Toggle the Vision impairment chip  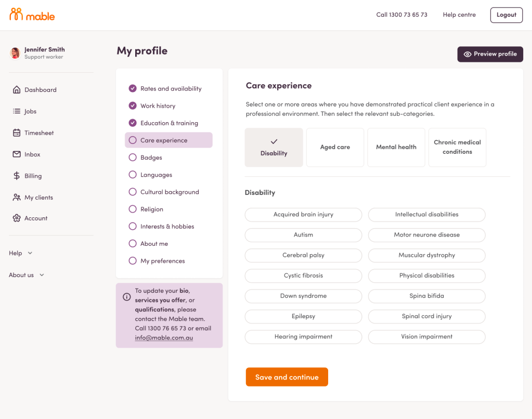pyautogui.click(x=426, y=337)
